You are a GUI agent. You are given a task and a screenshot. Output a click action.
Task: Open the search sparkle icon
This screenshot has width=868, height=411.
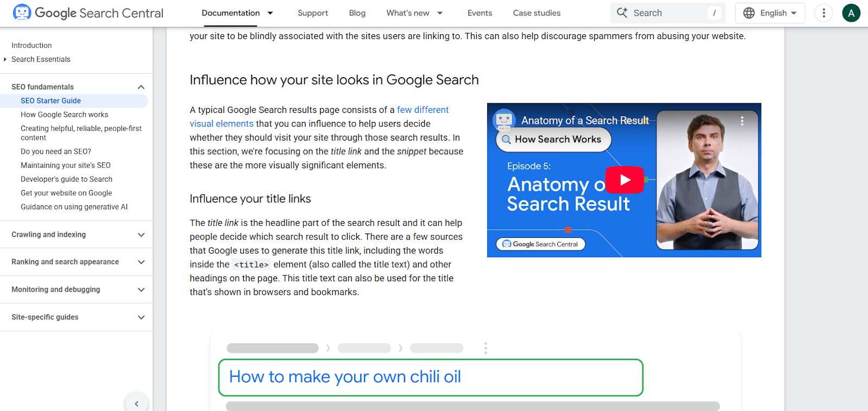622,12
